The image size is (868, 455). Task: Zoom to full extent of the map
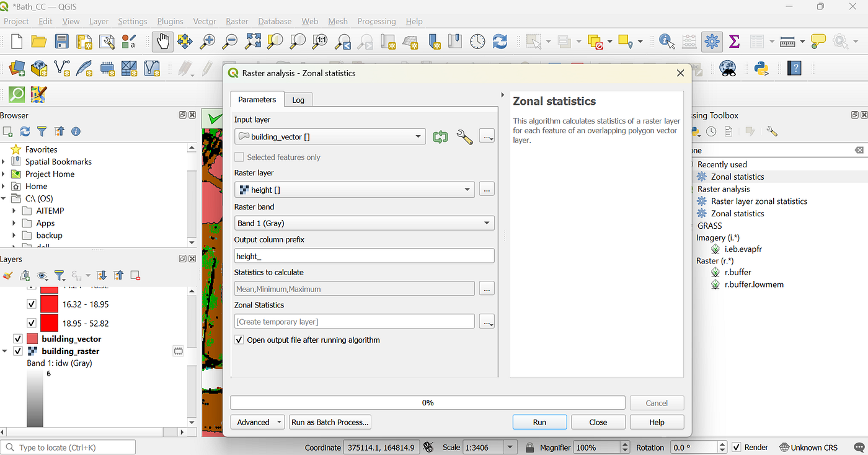(x=252, y=42)
